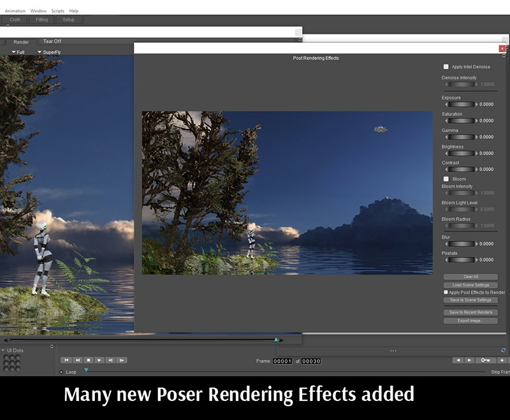Open the Animation menu
Screen dimensions: 510x420
coord(15,11)
